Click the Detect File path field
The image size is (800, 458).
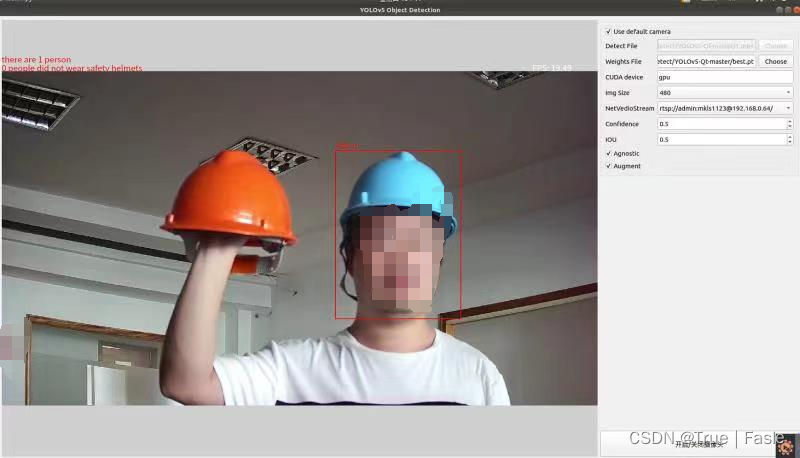click(x=706, y=46)
